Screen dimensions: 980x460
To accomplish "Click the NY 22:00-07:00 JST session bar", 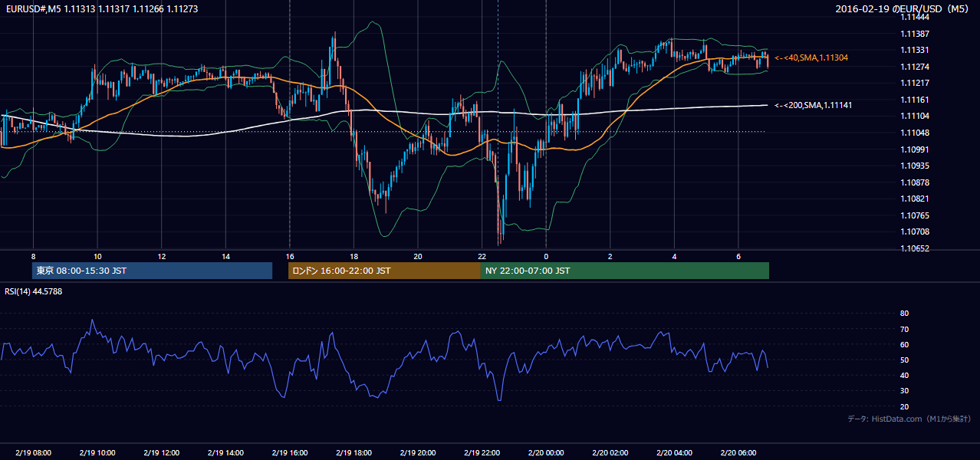I will click(625, 271).
